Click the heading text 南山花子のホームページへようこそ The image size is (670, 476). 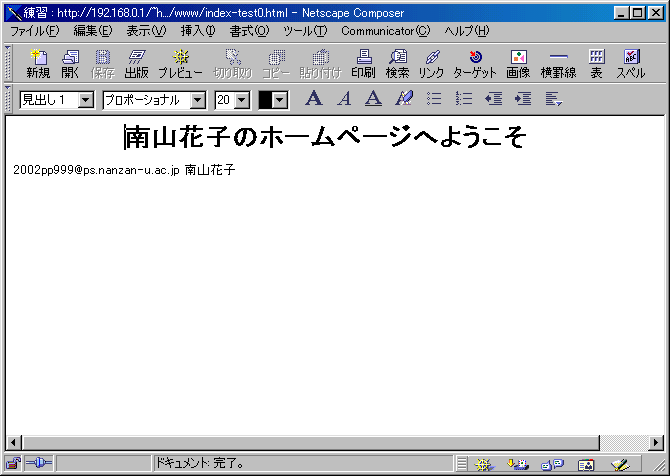(x=325, y=137)
